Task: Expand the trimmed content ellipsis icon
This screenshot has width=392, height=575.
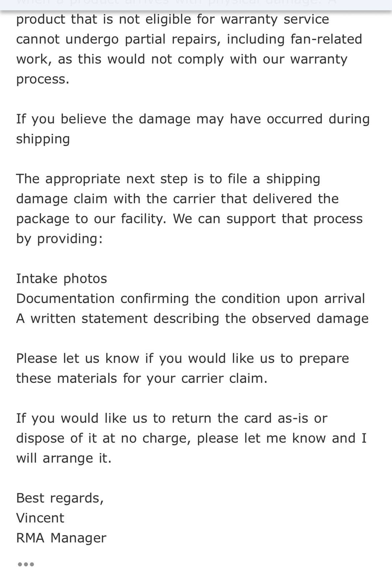Action: point(26,564)
